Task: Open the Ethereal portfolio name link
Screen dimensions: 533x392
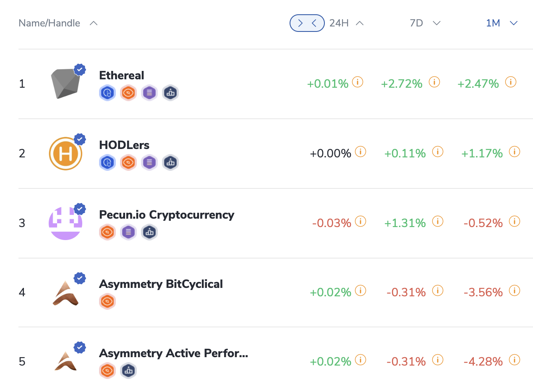Action: coord(121,76)
